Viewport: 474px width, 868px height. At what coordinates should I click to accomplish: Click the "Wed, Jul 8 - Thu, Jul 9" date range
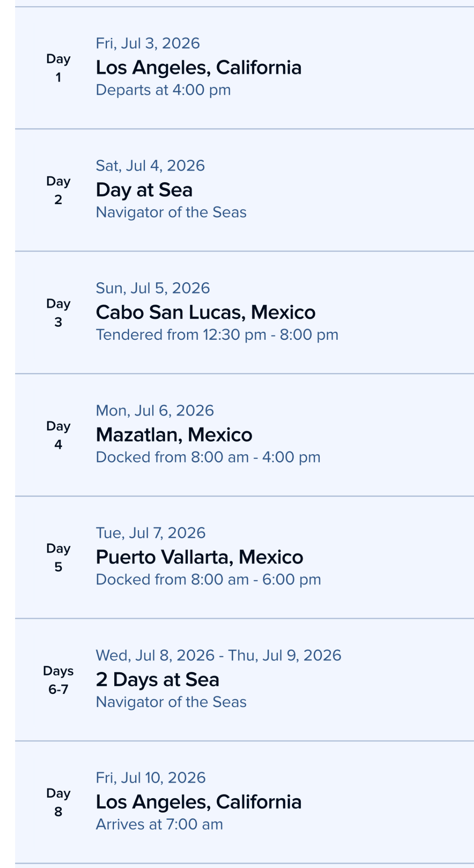tap(218, 656)
